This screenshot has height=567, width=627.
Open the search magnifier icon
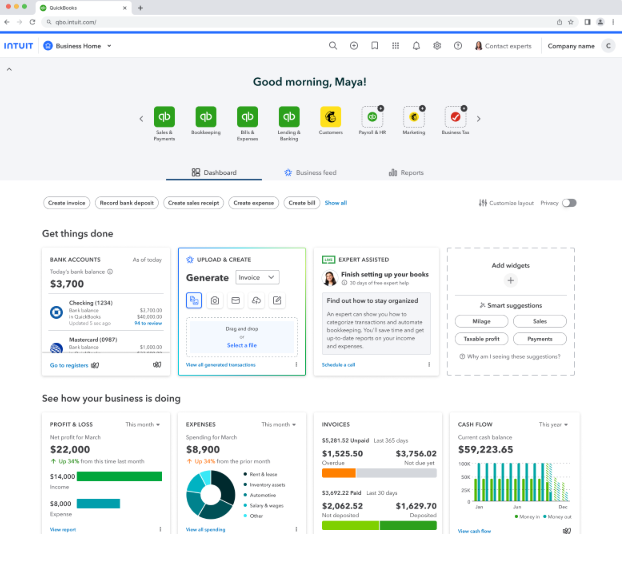coord(333,46)
